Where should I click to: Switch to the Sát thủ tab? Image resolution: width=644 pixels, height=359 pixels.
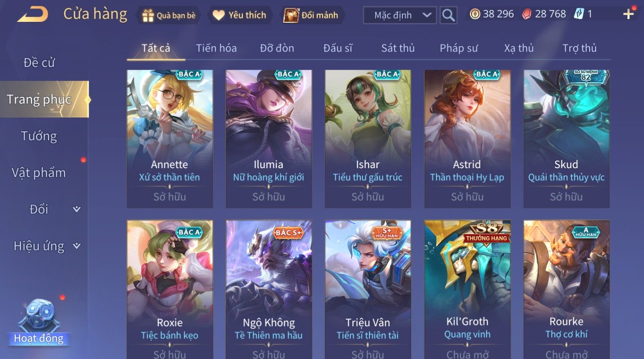pyautogui.click(x=398, y=48)
